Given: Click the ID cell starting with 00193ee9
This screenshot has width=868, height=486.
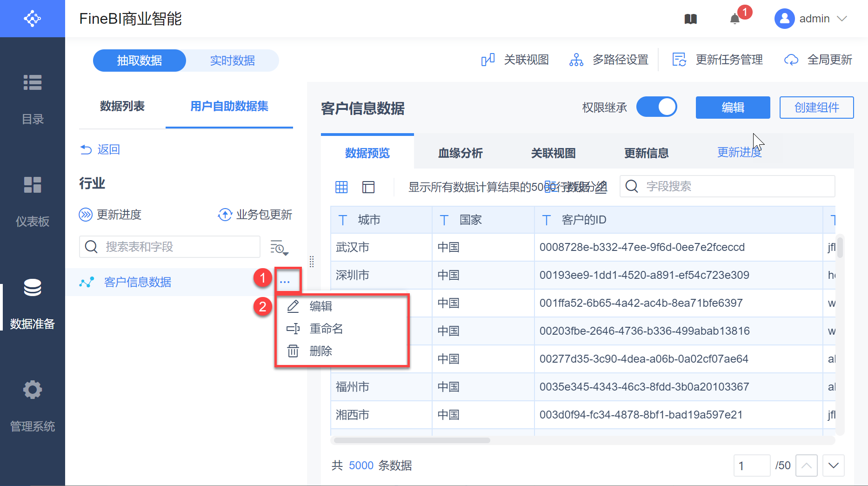Looking at the screenshot, I should tap(679, 275).
